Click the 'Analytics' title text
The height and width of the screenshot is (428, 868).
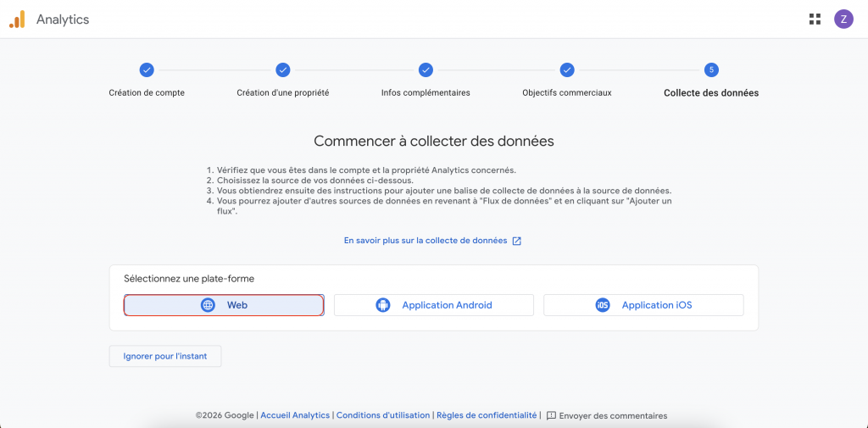tap(63, 19)
